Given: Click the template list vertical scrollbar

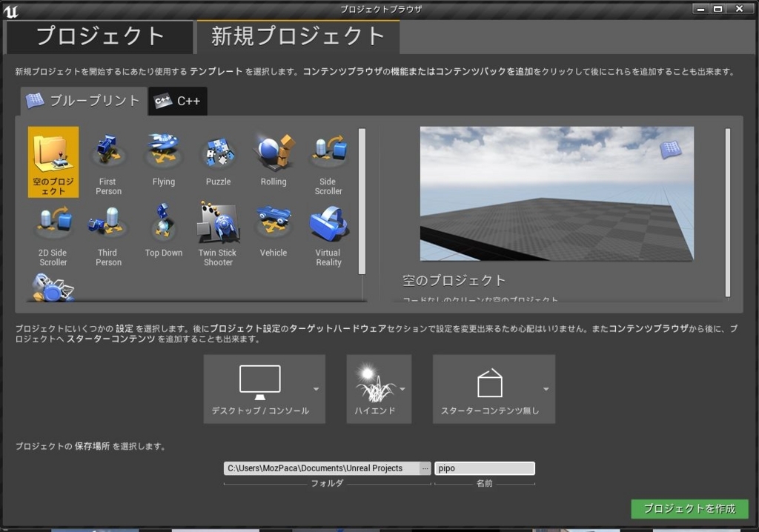Looking at the screenshot, I should [362, 202].
